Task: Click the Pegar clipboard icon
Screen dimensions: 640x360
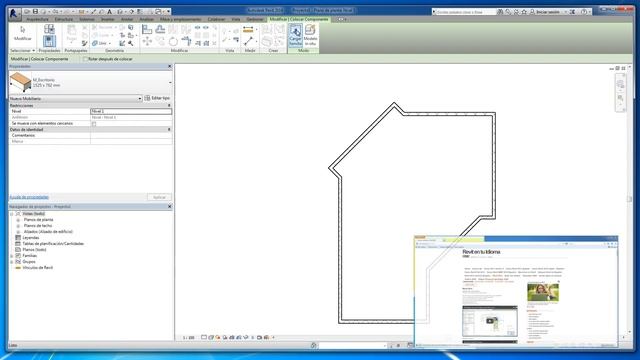Action: click(71, 33)
